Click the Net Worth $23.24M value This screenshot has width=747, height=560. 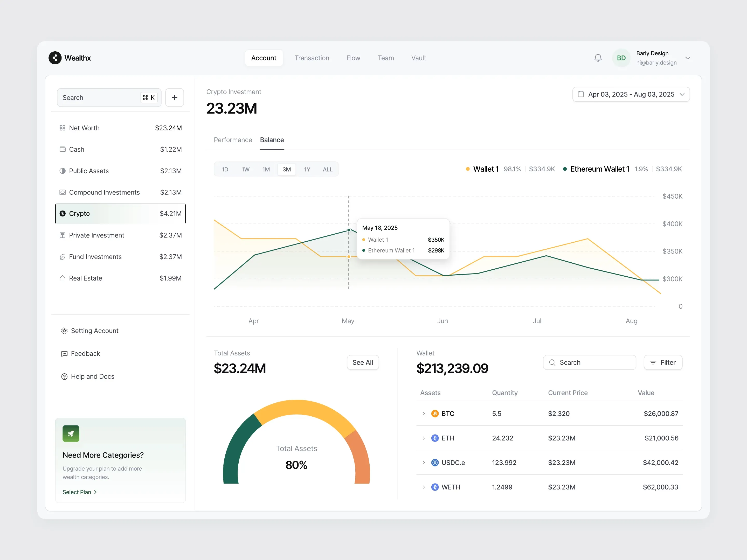(x=168, y=128)
